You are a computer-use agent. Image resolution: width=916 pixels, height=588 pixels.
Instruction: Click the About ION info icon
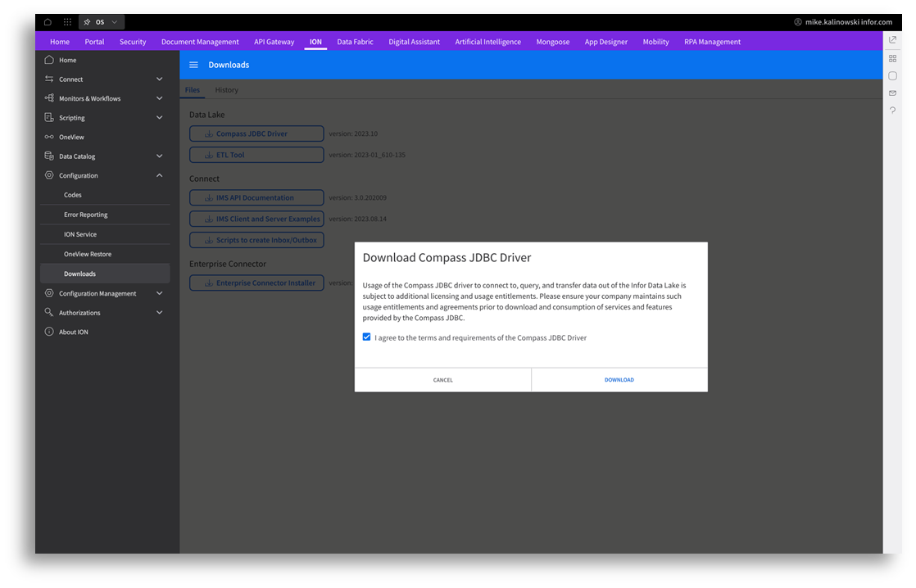49,332
